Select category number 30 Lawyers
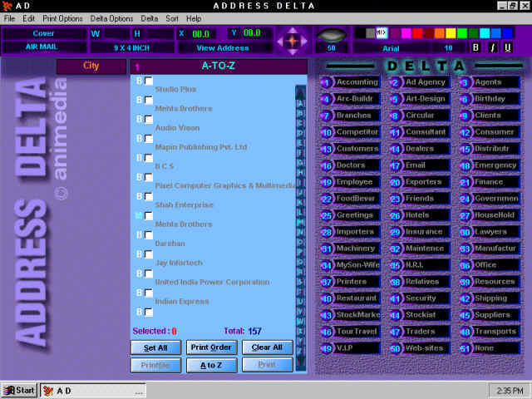Viewport: 532px width, 399px height. point(490,232)
